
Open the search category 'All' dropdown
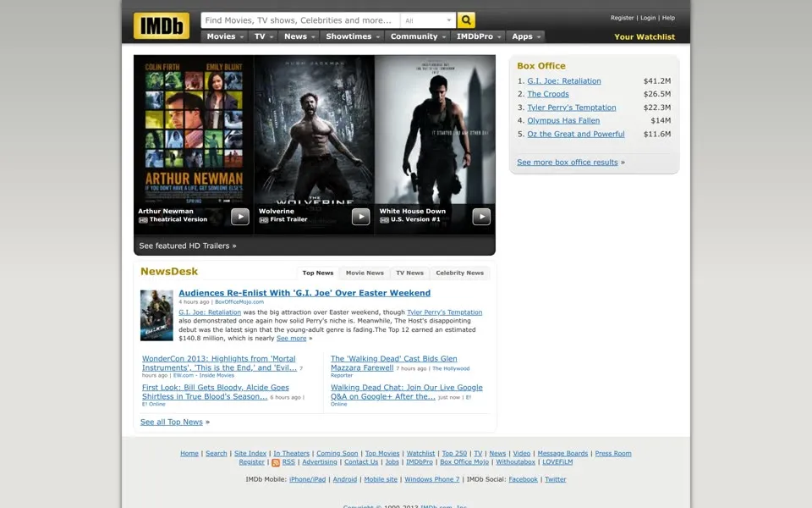point(428,20)
